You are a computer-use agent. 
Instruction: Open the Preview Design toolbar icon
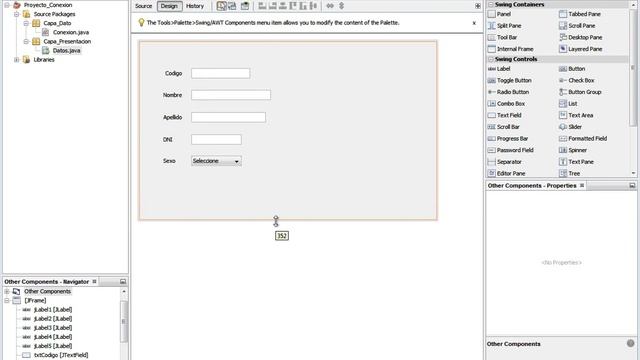(245, 6)
